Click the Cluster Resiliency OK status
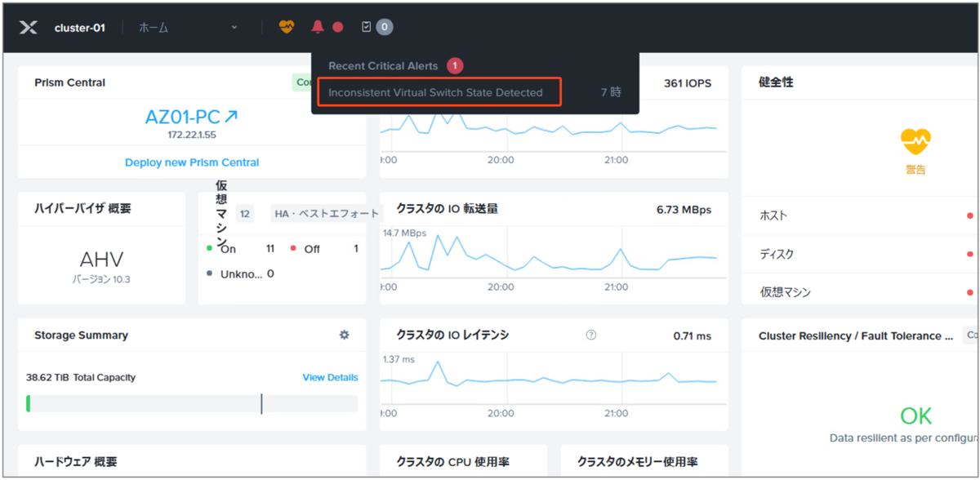The height and width of the screenshot is (480, 980). pyautogui.click(x=915, y=416)
